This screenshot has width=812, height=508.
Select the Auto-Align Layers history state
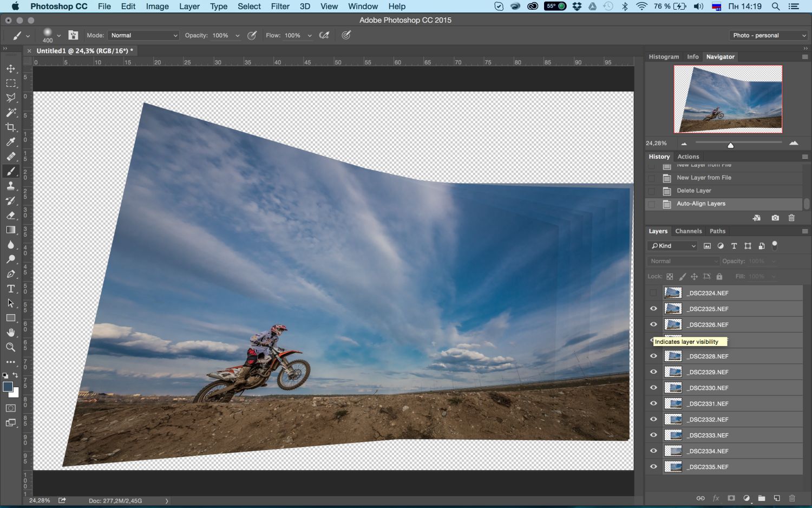[700, 204]
